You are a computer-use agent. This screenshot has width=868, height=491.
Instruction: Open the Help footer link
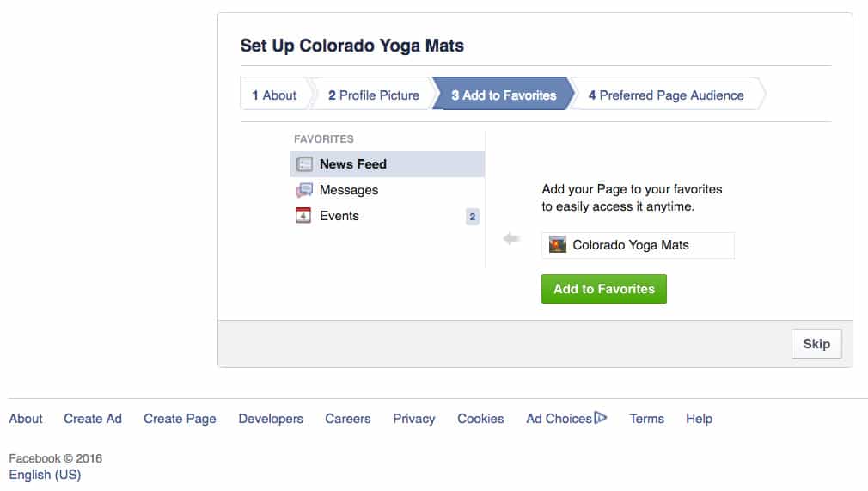coord(700,419)
